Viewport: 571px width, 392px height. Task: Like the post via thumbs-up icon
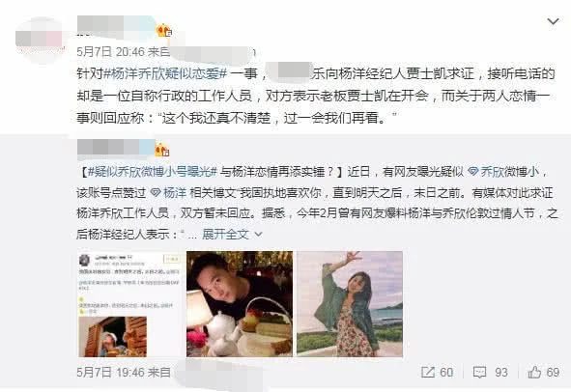(534, 372)
